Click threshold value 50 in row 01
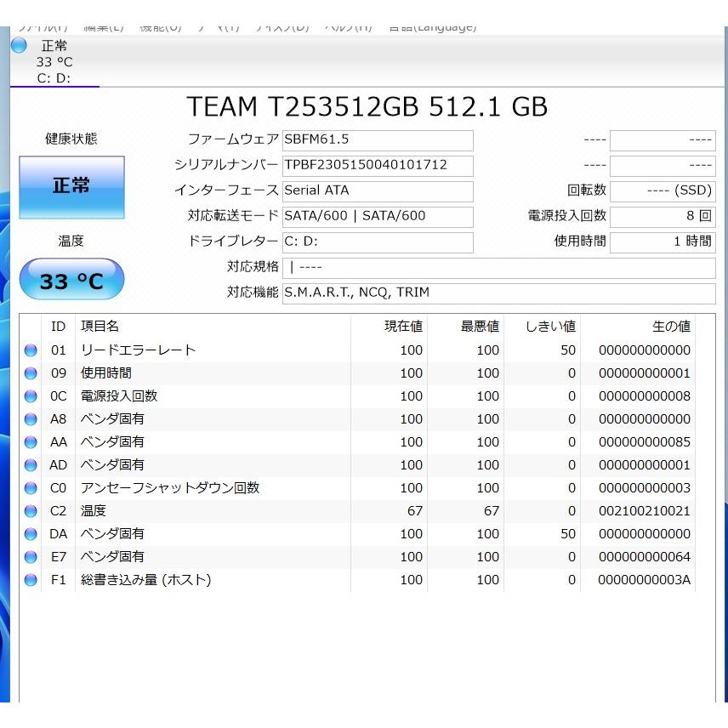 pyautogui.click(x=568, y=350)
